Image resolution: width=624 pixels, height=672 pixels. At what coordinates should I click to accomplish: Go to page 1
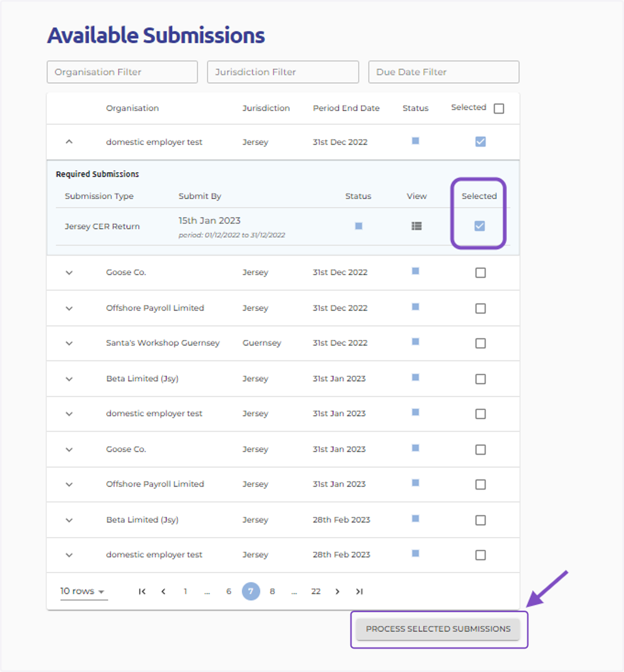pos(185,591)
